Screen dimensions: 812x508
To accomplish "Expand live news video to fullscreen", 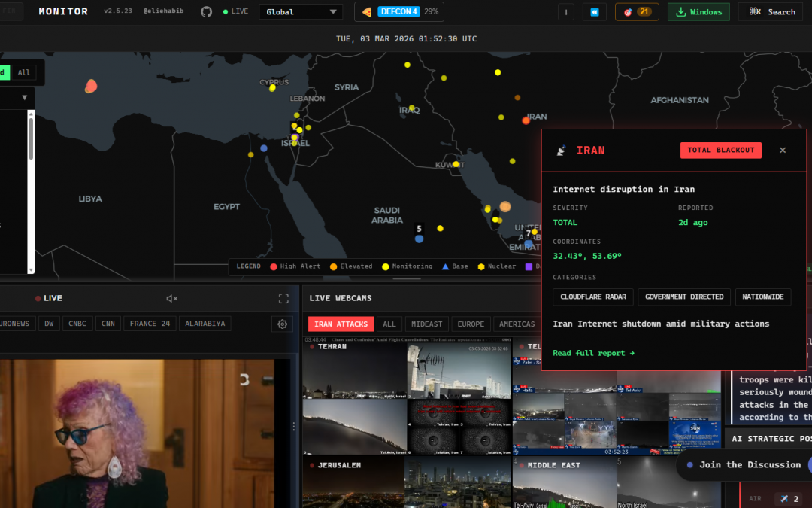I will 283,299.
